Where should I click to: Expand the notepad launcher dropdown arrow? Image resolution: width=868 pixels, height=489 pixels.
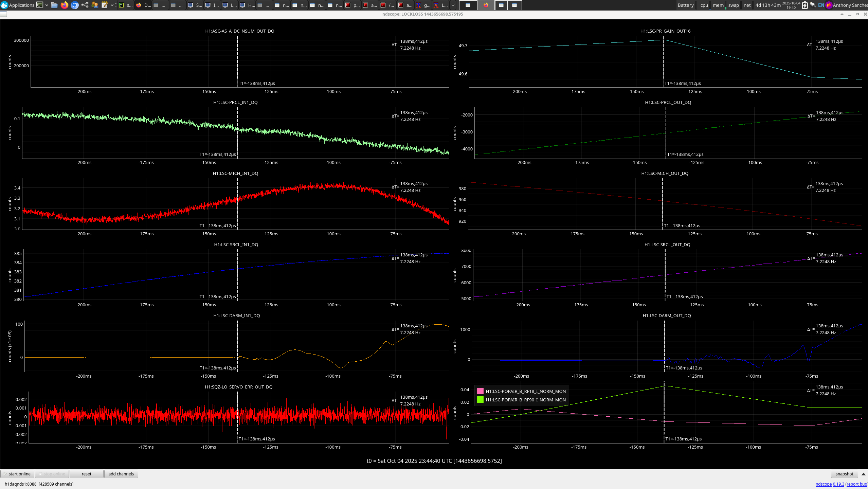[x=112, y=5]
